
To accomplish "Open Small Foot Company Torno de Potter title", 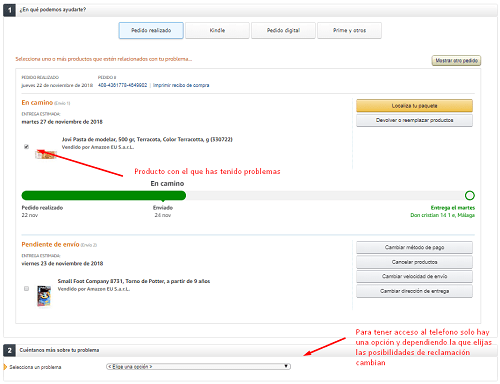I will click(x=134, y=281).
